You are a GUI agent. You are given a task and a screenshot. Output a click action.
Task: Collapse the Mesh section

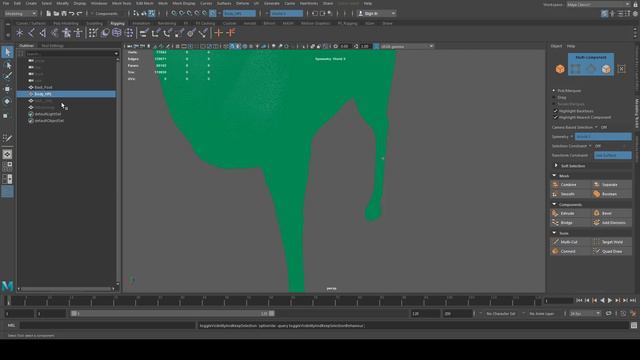point(554,176)
